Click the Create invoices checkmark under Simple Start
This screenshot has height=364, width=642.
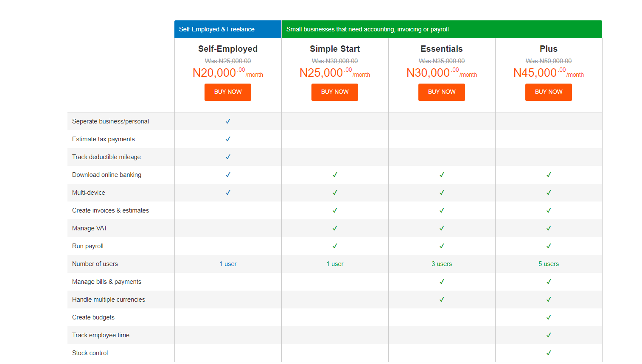[335, 210]
